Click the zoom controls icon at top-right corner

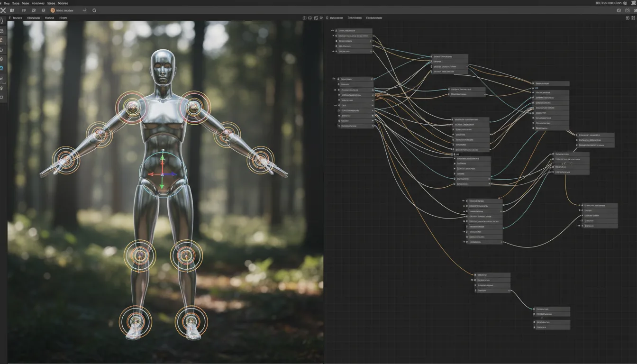627,10
